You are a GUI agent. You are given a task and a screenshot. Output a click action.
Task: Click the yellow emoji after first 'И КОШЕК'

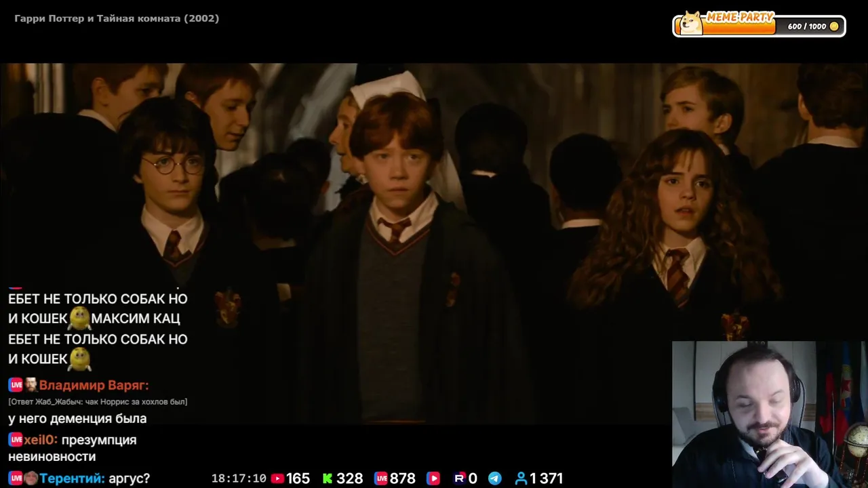click(x=79, y=318)
